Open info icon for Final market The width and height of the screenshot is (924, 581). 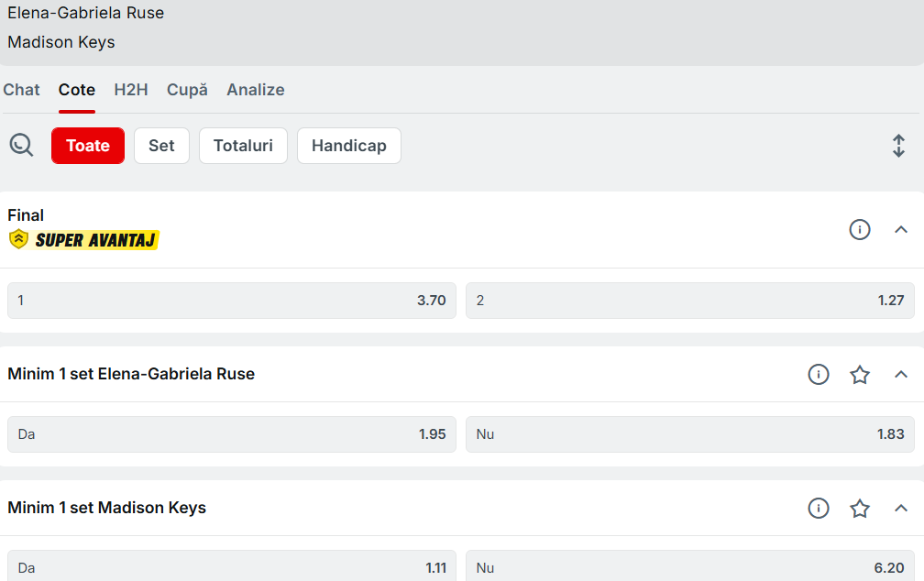(x=859, y=230)
